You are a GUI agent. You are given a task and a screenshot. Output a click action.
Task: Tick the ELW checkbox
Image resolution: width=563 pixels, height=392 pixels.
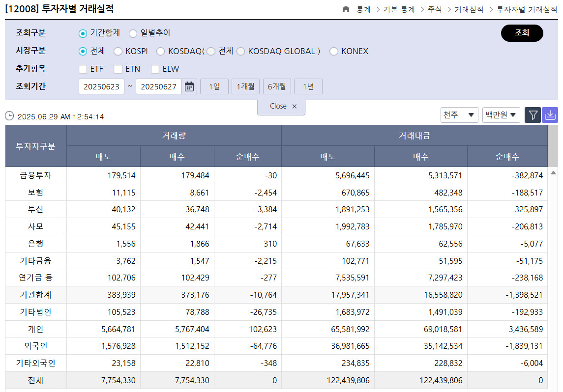pyautogui.click(x=155, y=69)
